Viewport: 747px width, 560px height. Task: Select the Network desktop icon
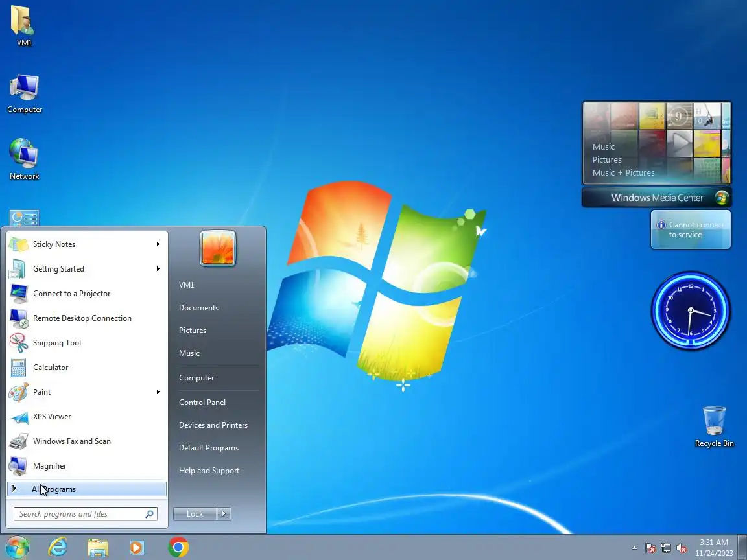point(24,159)
